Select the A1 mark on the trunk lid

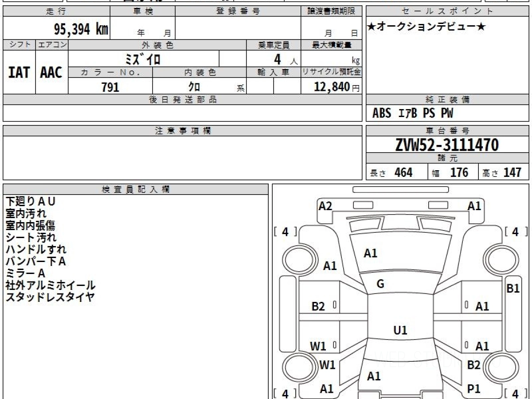coord(374,376)
